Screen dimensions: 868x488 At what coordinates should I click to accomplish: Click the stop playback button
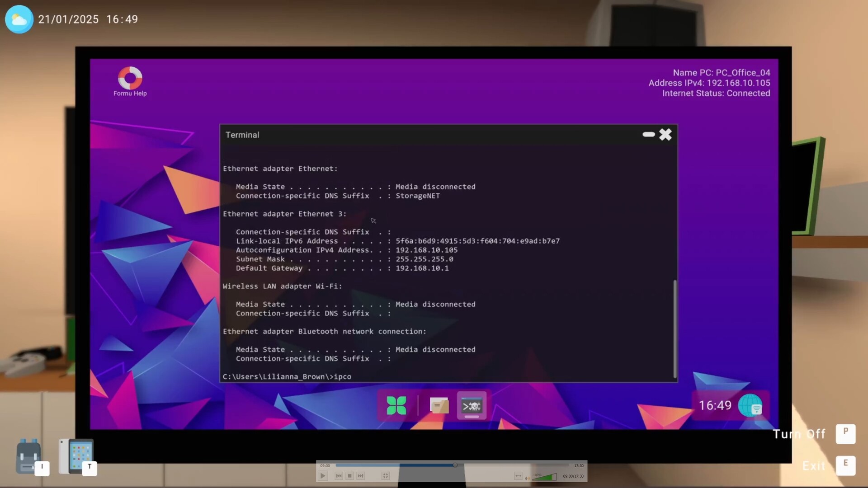349,476
